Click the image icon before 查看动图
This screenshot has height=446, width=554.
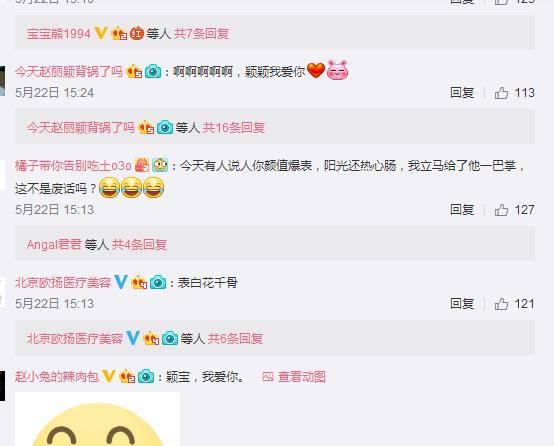pyautogui.click(x=267, y=377)
